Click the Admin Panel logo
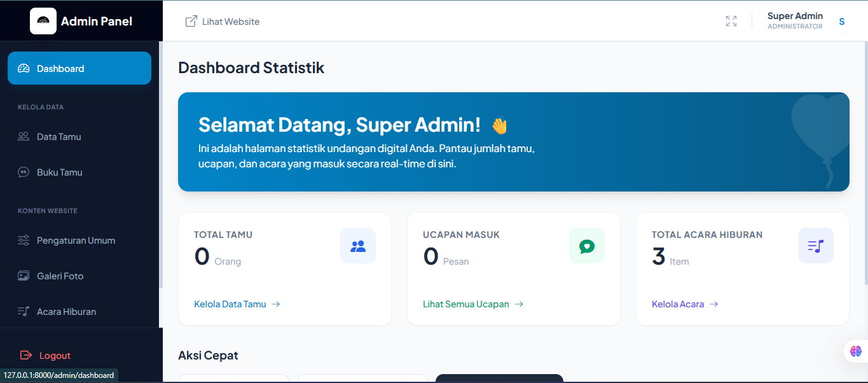The width and height of the screenshot is (868, 383). coord(43,20)
